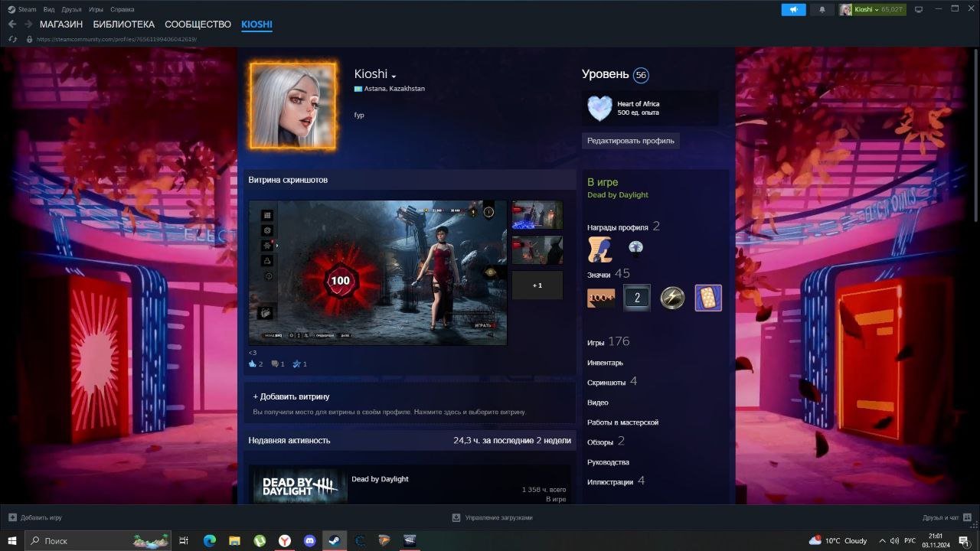Go to the СООБЩЕСТВО tab
This screenshot has height=551, width=980.
coord(198,24)
